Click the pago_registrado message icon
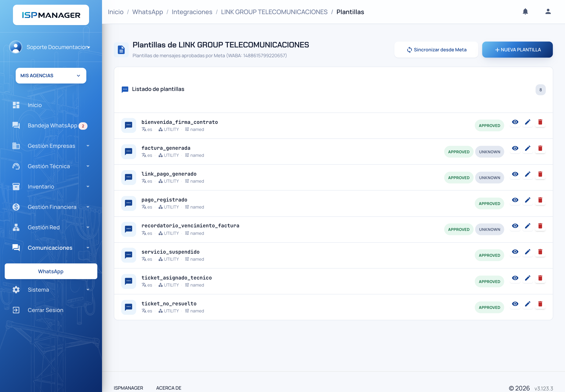This screenshot has height=392, width=565. pos(128,203)
